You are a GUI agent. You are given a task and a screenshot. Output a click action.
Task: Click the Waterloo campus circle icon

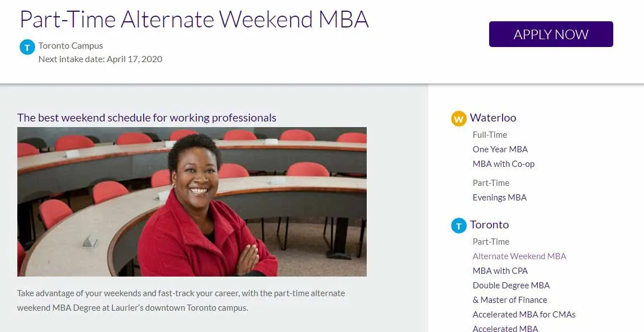[x=457, y=118]
